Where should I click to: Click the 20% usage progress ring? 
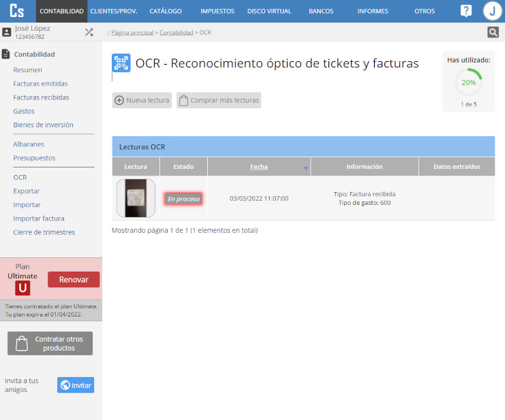click(x=469, y=82)
